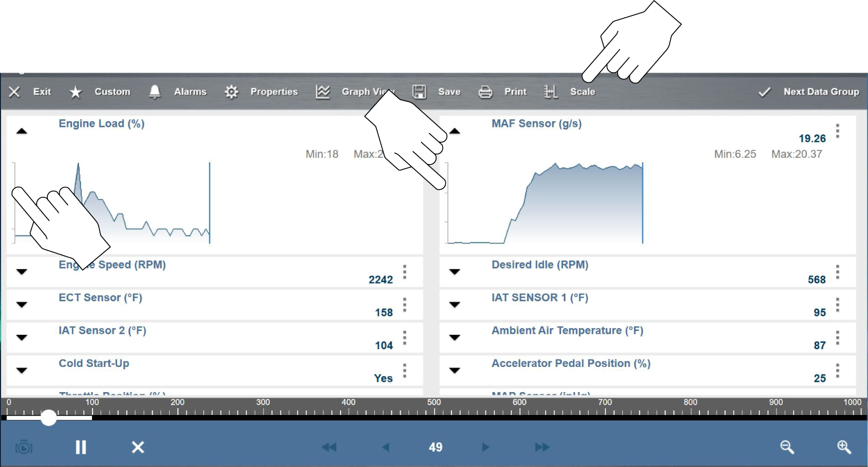
Task: Click the Exit X icon in toolbar
Action: tap(15, 92)
